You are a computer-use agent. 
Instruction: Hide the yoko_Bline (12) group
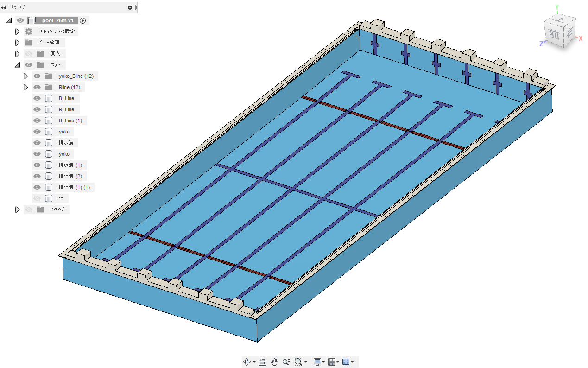(37, 76)
